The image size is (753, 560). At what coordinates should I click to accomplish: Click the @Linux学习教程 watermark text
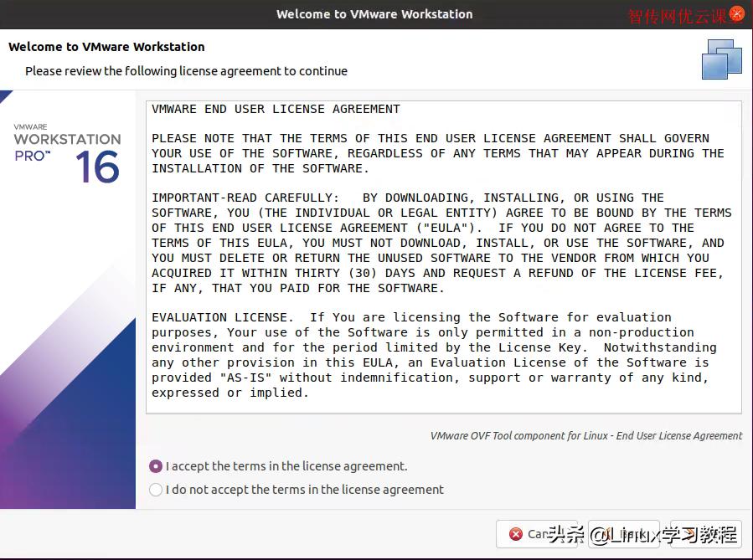pos(662,534)
